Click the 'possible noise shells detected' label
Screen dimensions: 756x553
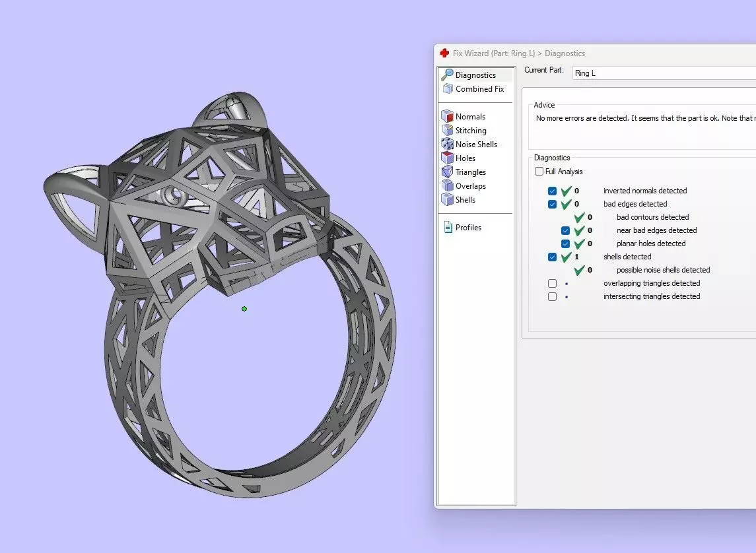coord(663,270)
